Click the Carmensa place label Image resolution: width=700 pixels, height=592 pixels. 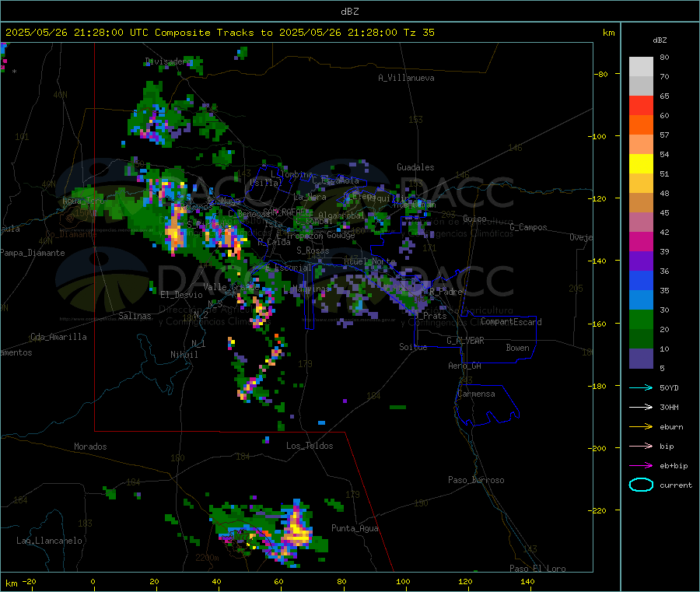pos(476,394)
